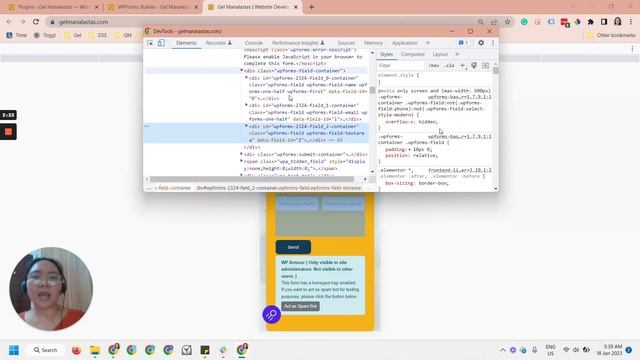Open the Windows Start menu
Image resolution: width=640 pixels, height=360 pixels.
pyautogui.click(x=14, y=350)
